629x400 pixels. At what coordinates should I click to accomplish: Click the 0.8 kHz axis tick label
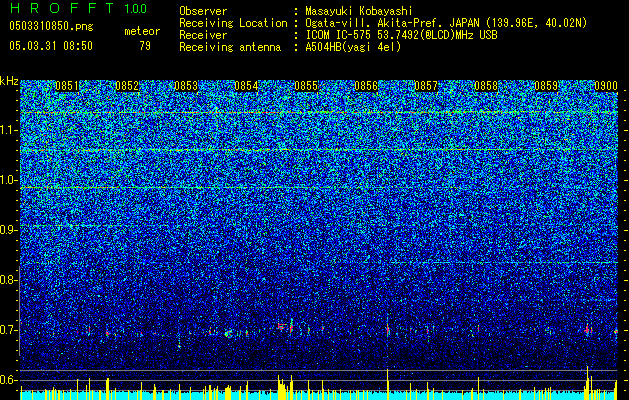(7, 280)
